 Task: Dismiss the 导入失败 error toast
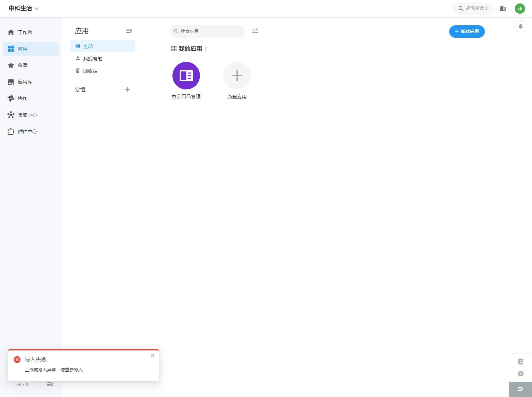click(x=152, y=355)
